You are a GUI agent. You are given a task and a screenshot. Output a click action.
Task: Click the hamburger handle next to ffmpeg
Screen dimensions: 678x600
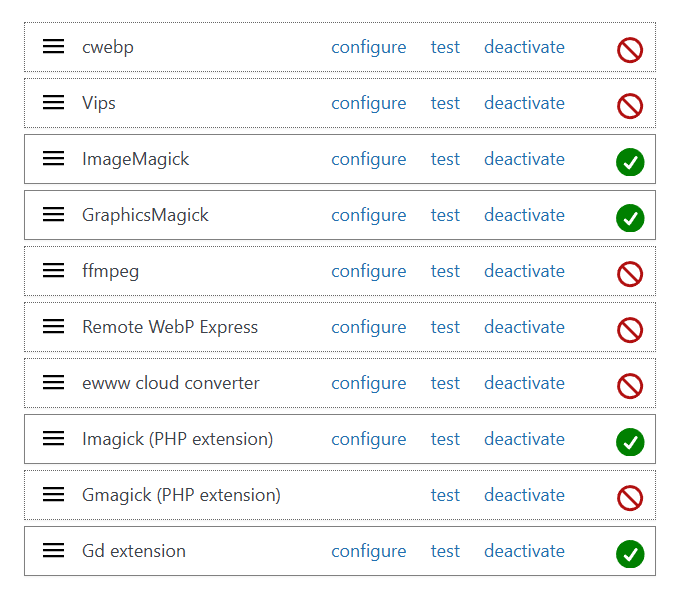pyautogui.click(x=54, y=271)
